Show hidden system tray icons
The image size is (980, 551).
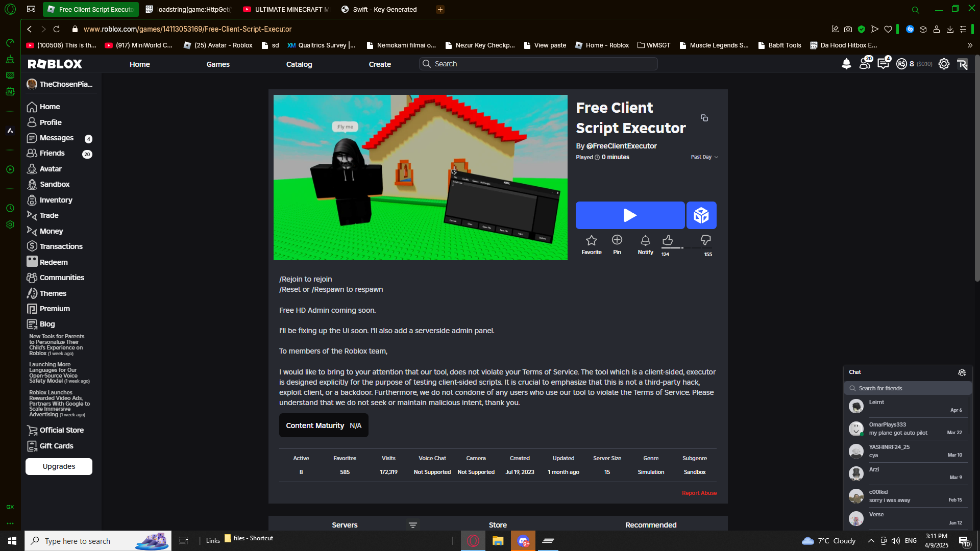coord(871,541)
